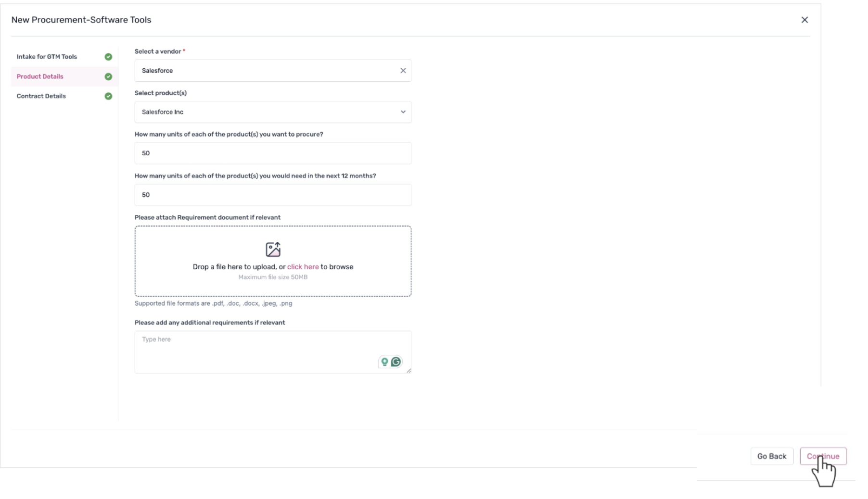Click the textarea resize handle
The width and height of the screenshot is (868, 499).
(408, 371)
